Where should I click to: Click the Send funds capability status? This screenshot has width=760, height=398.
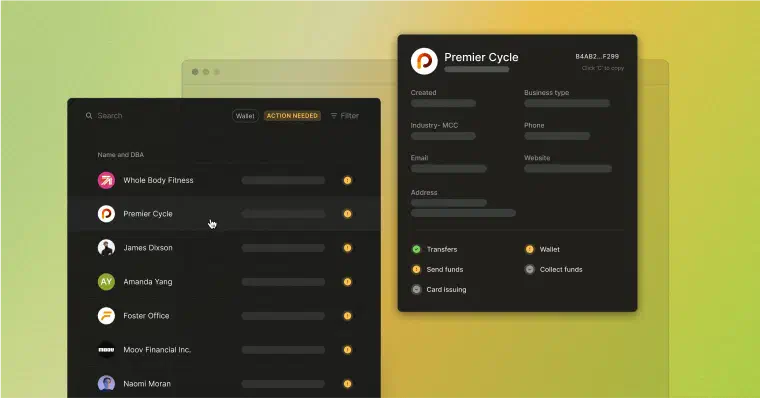tap(437, 270)
